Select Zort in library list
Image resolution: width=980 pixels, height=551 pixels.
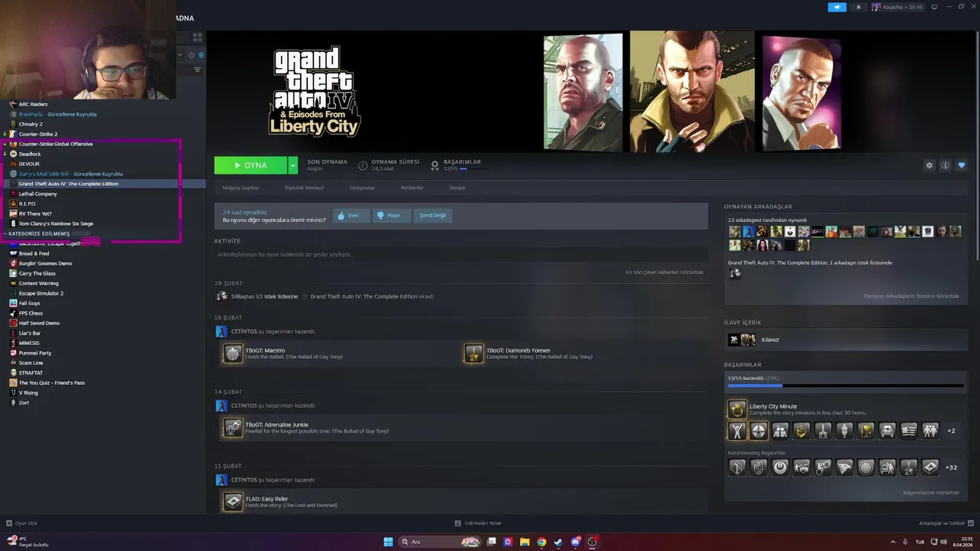pyautogui.click(x=24, y=403)
